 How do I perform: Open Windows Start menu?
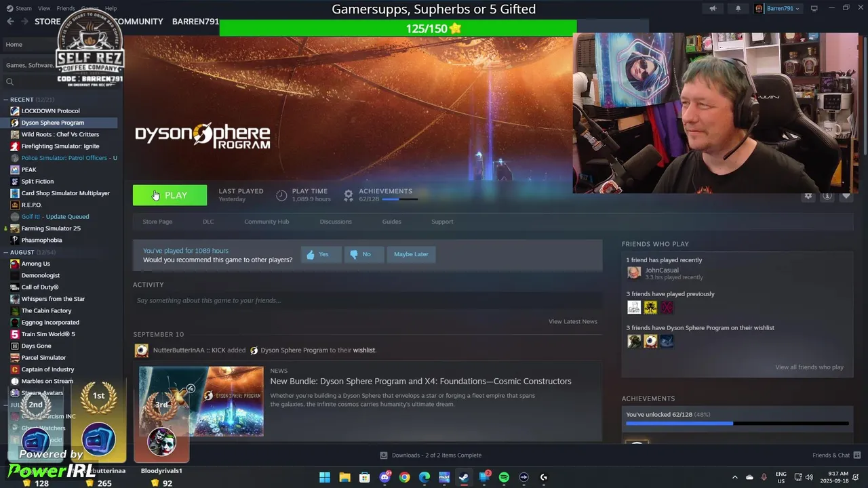coord(325,477)
